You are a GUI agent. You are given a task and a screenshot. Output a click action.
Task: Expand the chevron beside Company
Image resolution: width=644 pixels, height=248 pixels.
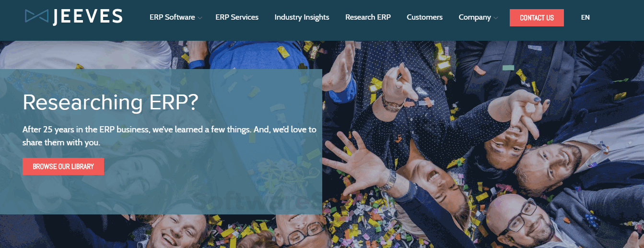(x=496, y=18)
